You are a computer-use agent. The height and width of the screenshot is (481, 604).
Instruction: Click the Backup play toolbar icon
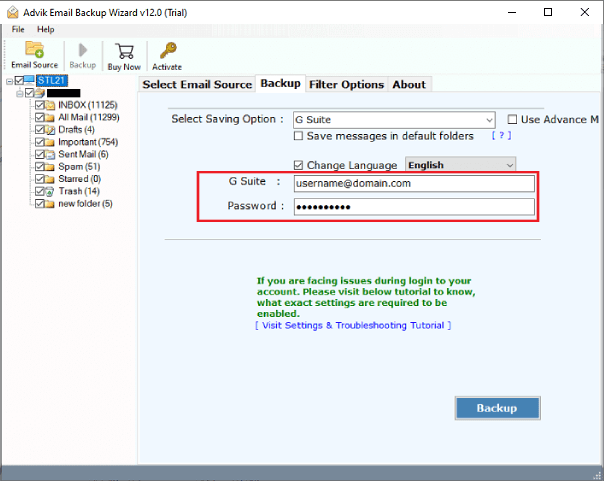82,50
